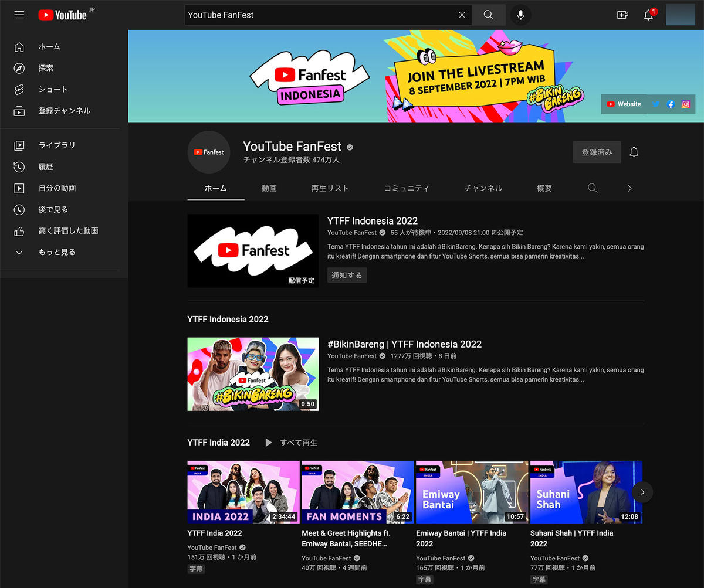Open the YTFF Indonesia 2022 livestream thumbnail
The height and width of the screenshot is (588, 704).
click(x=253, y=251)
